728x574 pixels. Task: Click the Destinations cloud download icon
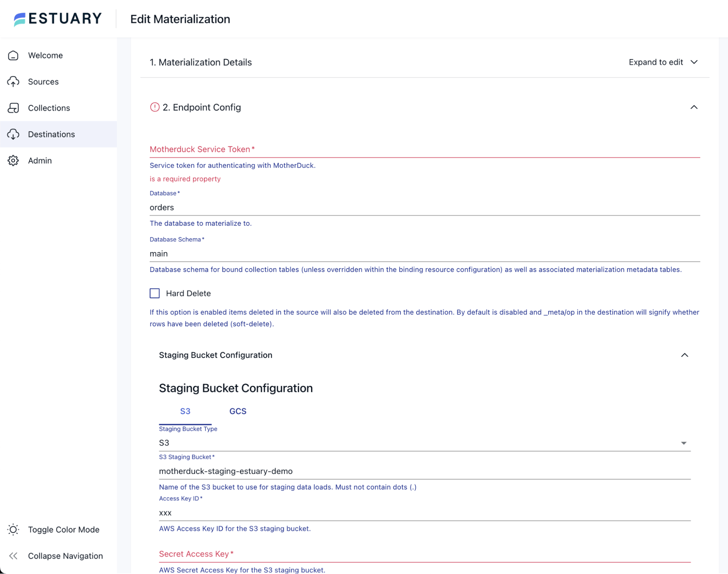point(13,134)
